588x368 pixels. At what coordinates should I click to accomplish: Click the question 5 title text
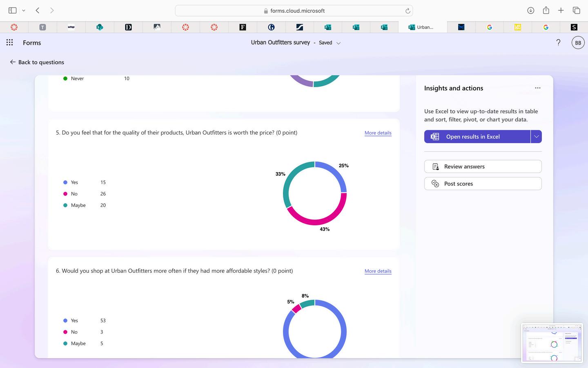pyautogui.click(x=176, y=132)
